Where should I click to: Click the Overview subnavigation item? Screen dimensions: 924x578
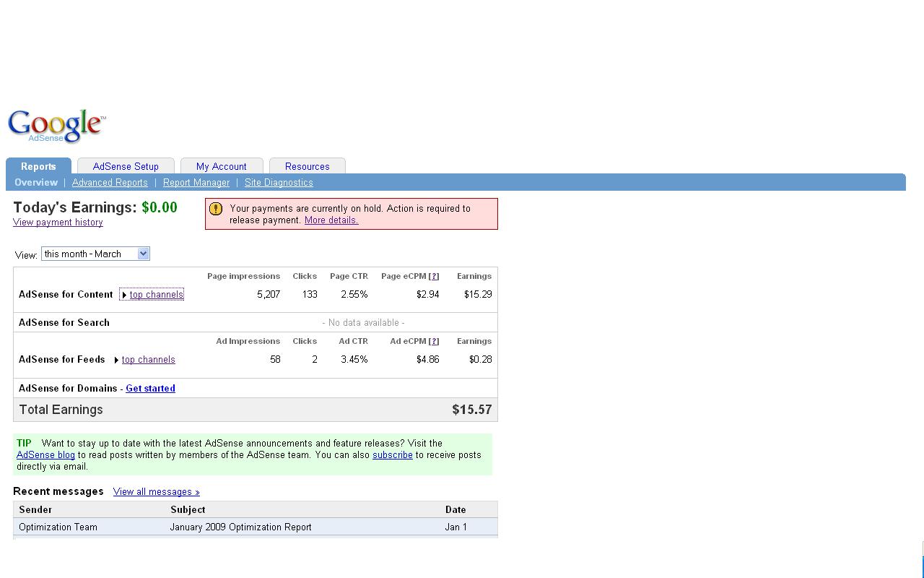tap(35, 183)
